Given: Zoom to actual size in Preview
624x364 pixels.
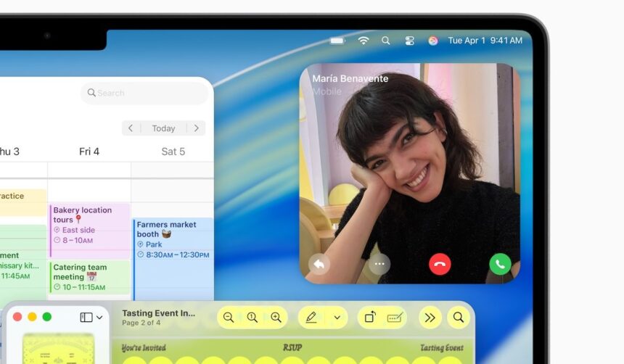Looking at the screenshot, I should [253, 318].
